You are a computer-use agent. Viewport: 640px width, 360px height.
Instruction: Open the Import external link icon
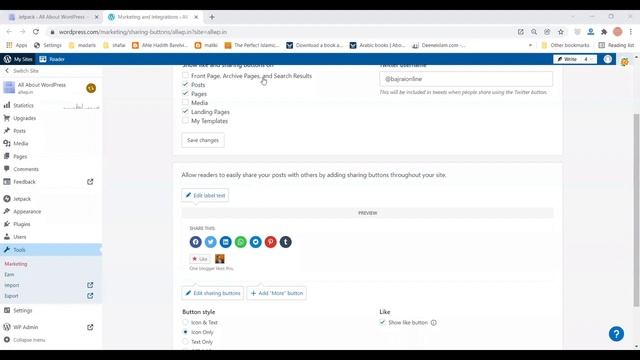point(90,285)
